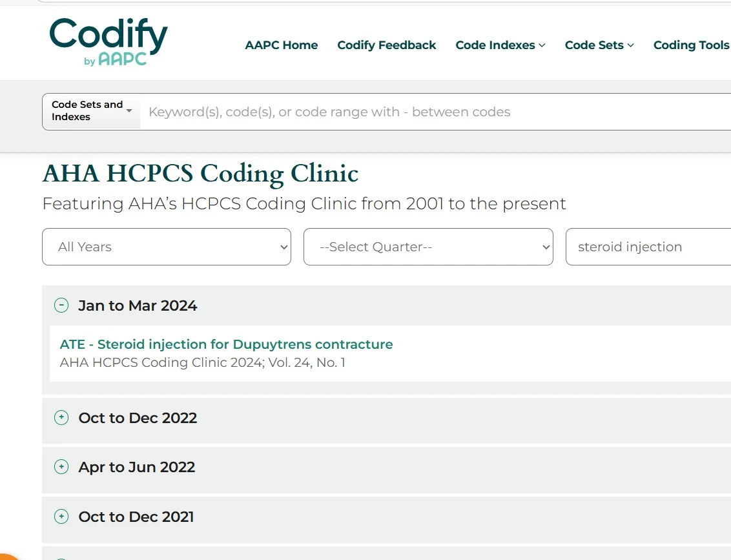Viewport: 731px width, 560px height.
Task: Open Code Sets and Indexes search scope dropdown
Action: [91, 111]
